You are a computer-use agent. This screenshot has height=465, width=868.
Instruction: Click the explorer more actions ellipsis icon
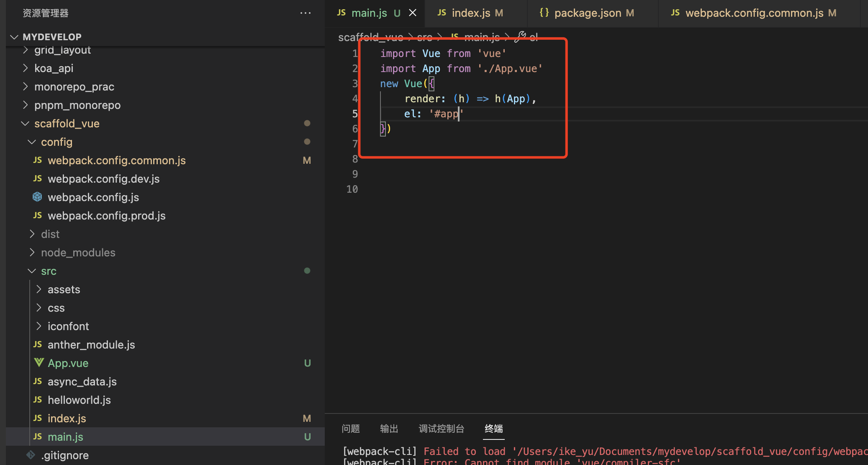[306, 13]
